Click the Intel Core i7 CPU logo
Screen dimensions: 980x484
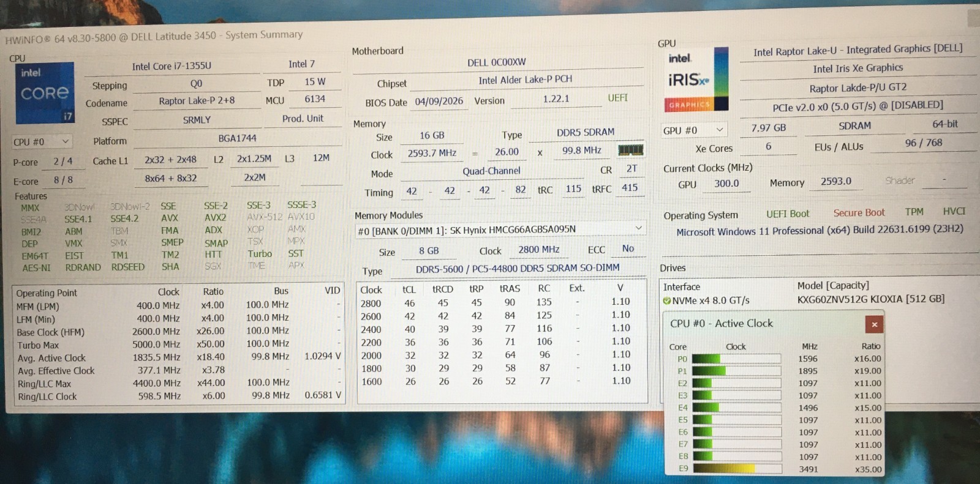tap(44, 94)
